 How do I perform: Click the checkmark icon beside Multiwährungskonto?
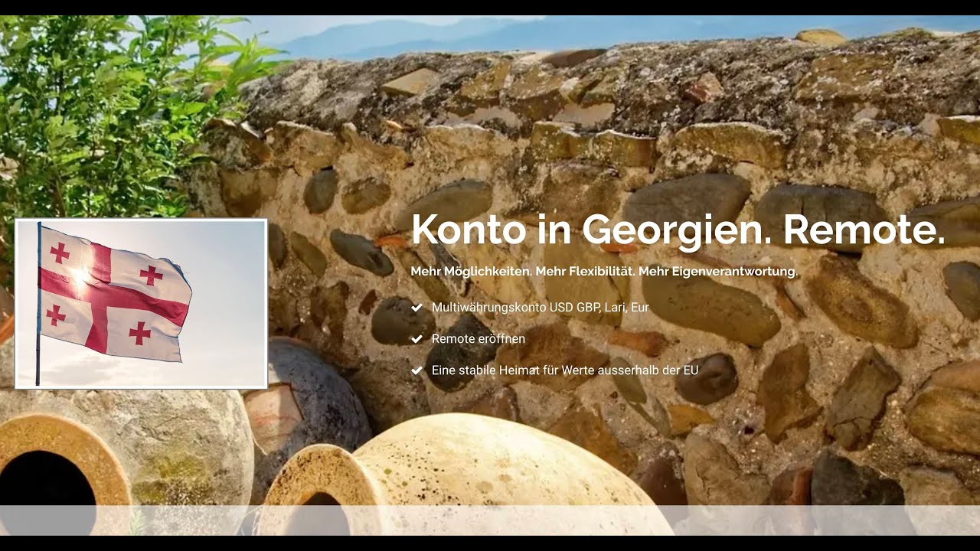[x=417, y=308]
